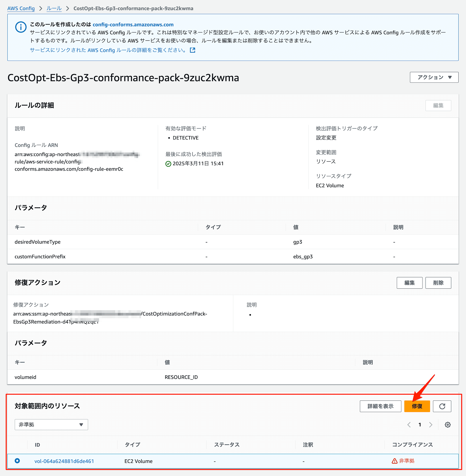Screen dimensions: 466x476
Task: Open table preferences gear icon
Action: tap(448, 425)
